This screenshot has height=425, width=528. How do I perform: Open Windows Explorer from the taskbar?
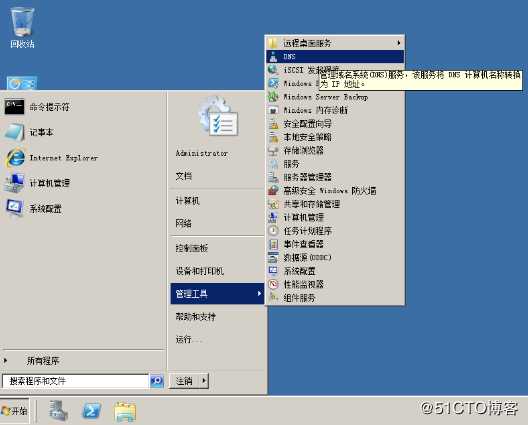[125, 411]
